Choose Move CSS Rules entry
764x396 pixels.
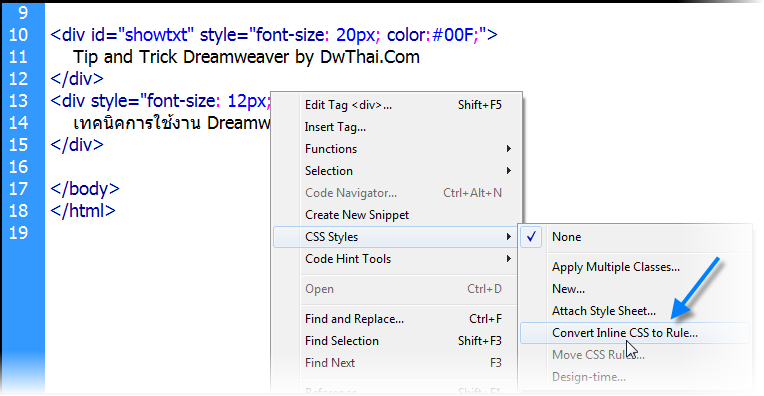pos(635,355)
